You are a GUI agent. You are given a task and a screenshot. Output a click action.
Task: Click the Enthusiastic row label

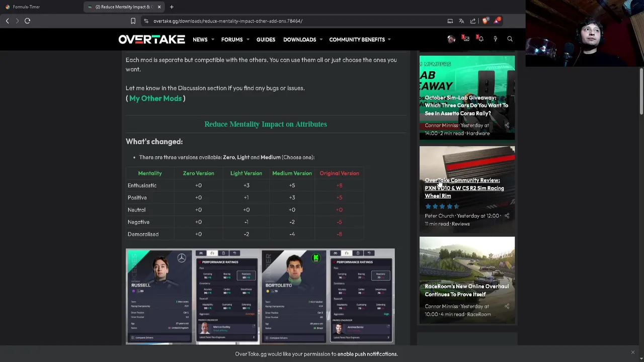tap(142, 186)
